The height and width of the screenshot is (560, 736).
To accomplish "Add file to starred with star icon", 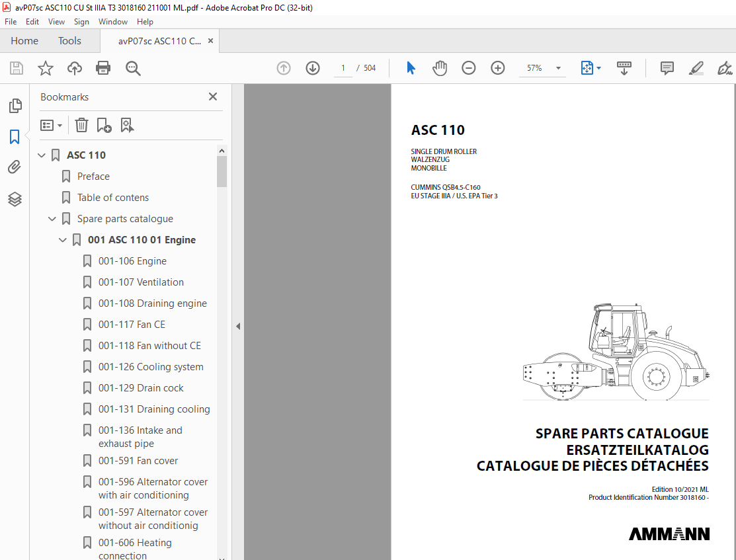I will [46, 68].
